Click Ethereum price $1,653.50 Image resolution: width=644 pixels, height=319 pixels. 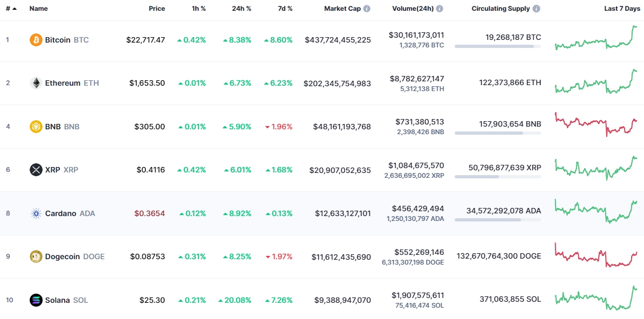(147, 83)
